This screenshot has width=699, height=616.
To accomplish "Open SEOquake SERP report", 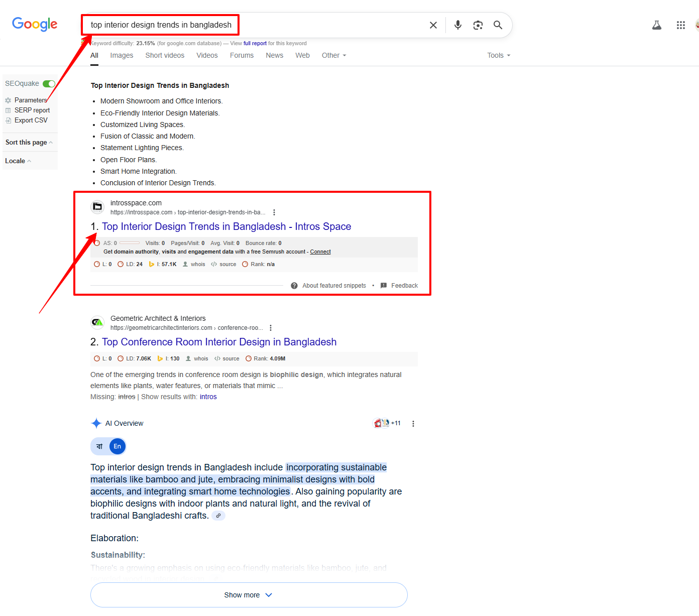I will [x=32, y=110].
